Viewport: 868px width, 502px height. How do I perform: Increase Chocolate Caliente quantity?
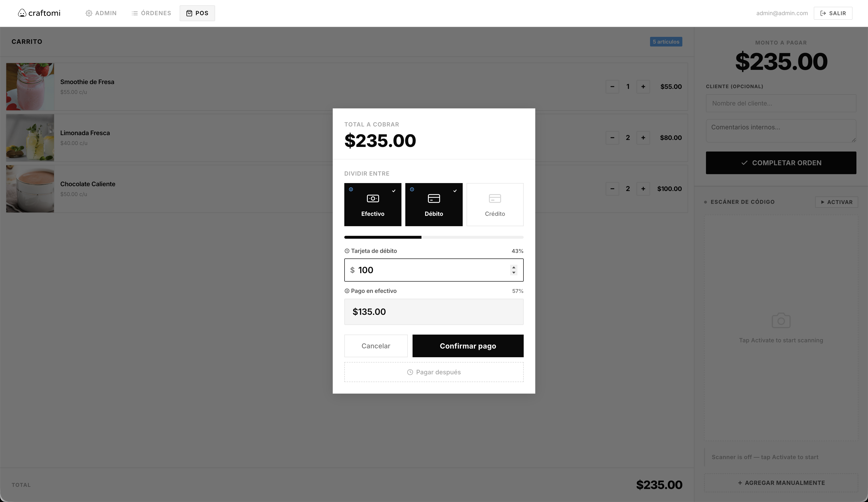(643, 189)
